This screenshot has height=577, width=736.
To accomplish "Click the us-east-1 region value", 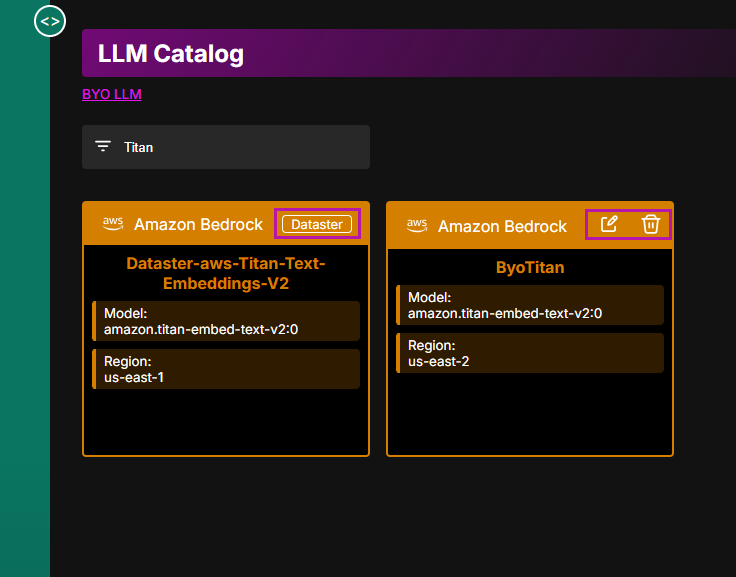I will coord(134,377).
